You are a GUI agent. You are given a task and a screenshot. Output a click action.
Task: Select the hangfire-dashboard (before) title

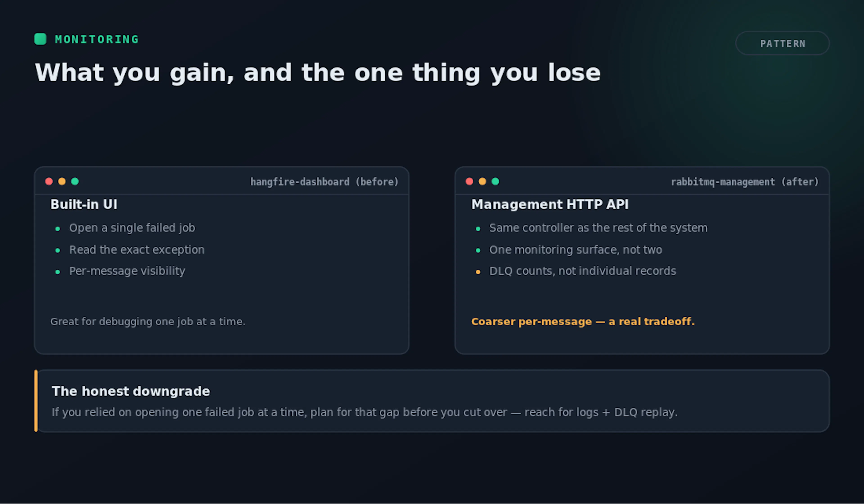click(324, 182)
